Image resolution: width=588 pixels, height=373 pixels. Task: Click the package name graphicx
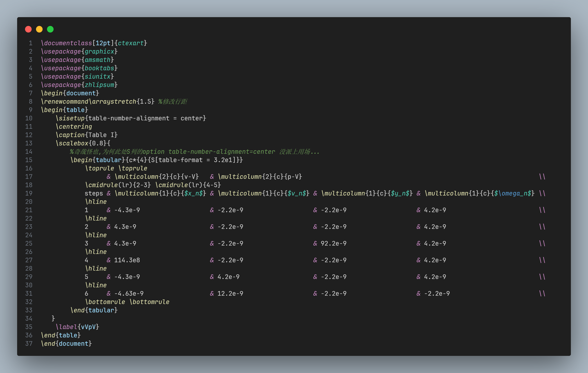(x=99, y=52)
